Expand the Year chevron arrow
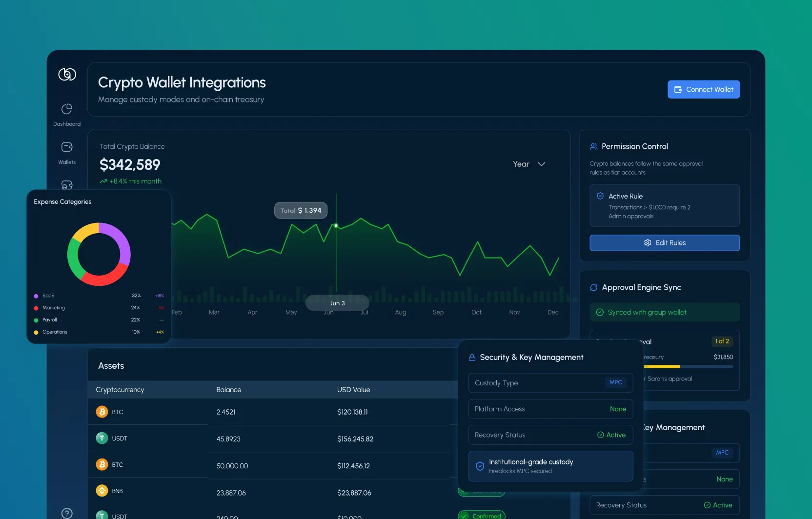The height and width of the screenshot is (519, 812). (541, 164)
